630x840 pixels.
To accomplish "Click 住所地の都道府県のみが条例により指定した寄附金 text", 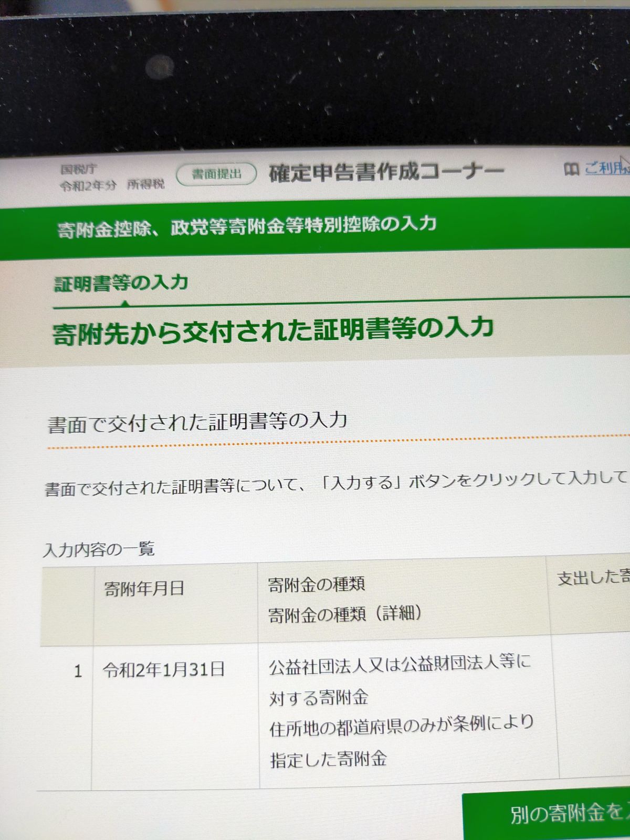I will [x=402, y=741].
